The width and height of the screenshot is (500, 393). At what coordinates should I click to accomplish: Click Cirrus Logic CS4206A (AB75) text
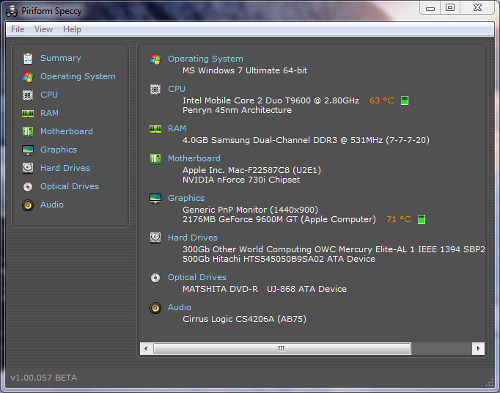click(x=244, y=319)
